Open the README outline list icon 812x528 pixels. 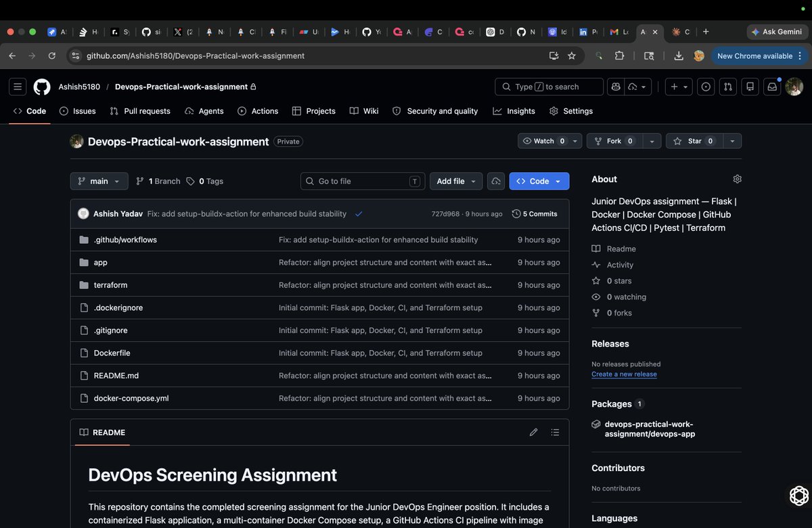[556, 432]
